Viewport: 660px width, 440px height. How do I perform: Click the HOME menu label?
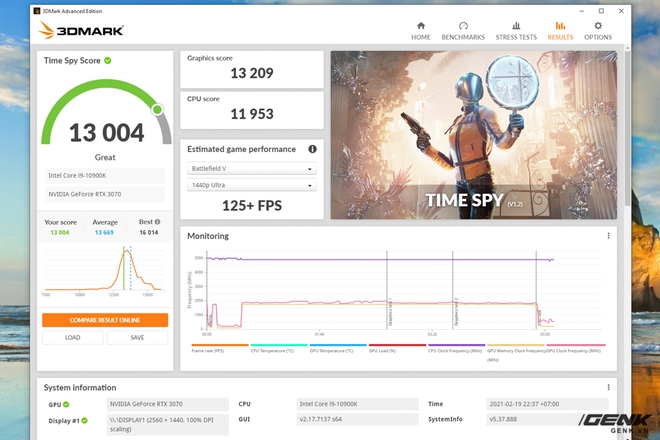(420, 37)
